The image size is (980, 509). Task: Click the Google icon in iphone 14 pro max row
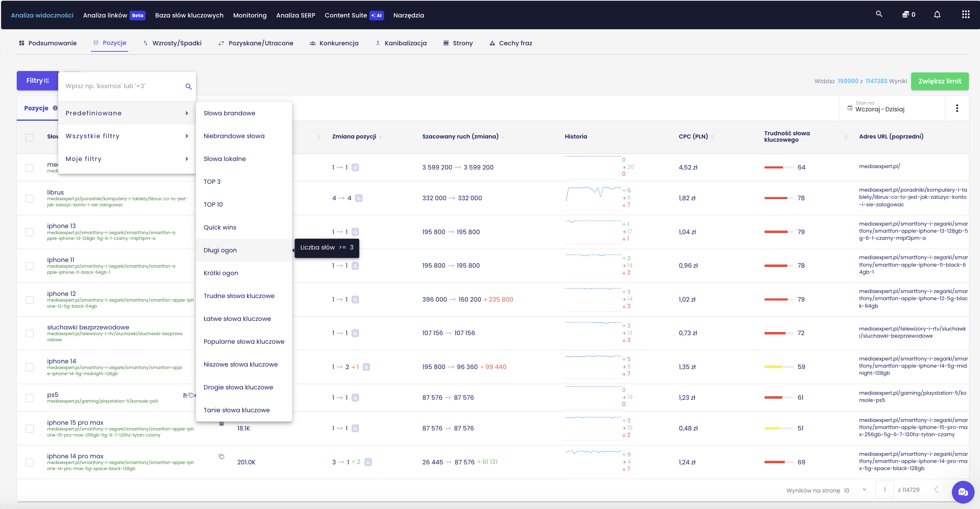[x=368, y=462]
